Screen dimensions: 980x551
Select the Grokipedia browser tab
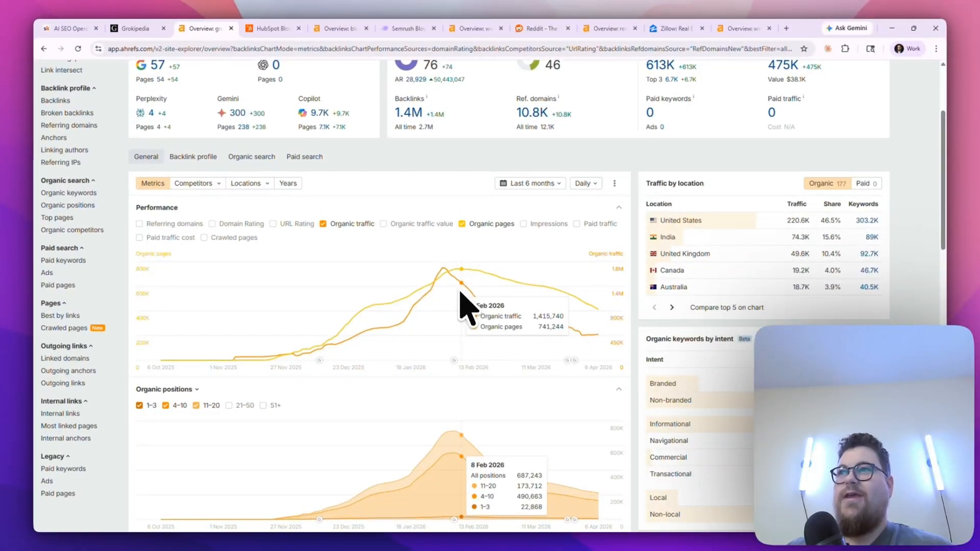136,28
